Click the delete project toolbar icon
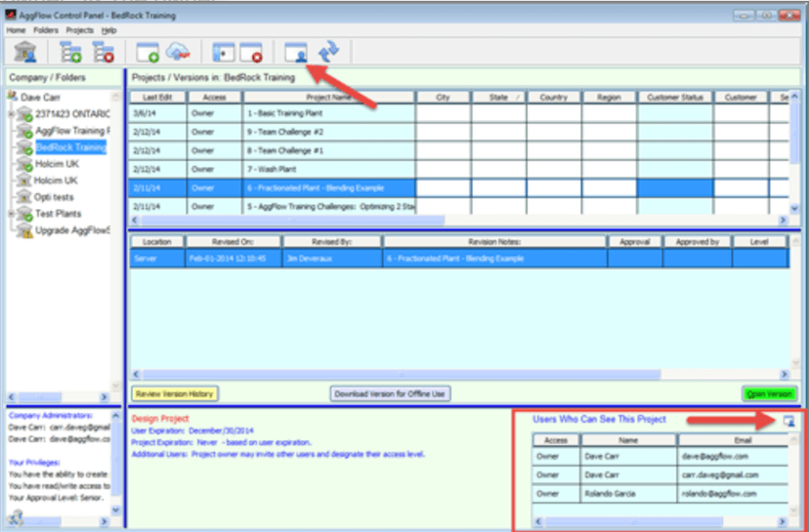809x532 pixels. pyautogui.click(x=251, y=51)
